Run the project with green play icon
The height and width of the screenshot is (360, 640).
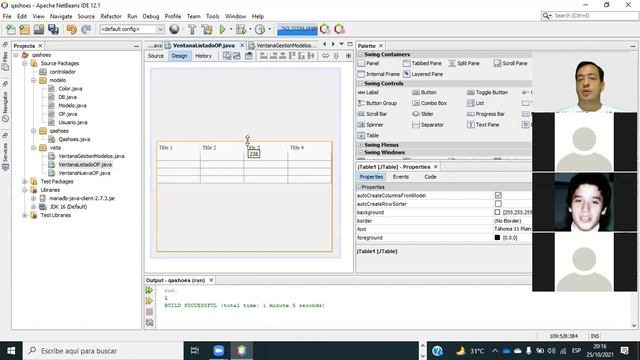point(222,29)
